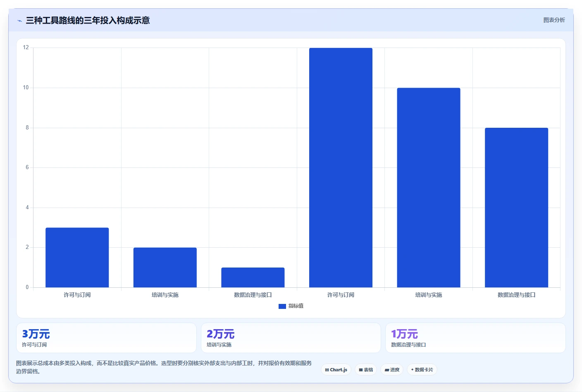
Task: Open the 2万元 培训与实施 stat card
Action: pos(291,338)
